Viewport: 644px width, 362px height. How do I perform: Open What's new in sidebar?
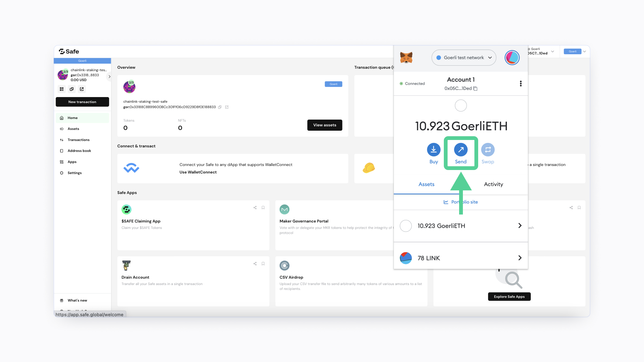pos(82,300)
